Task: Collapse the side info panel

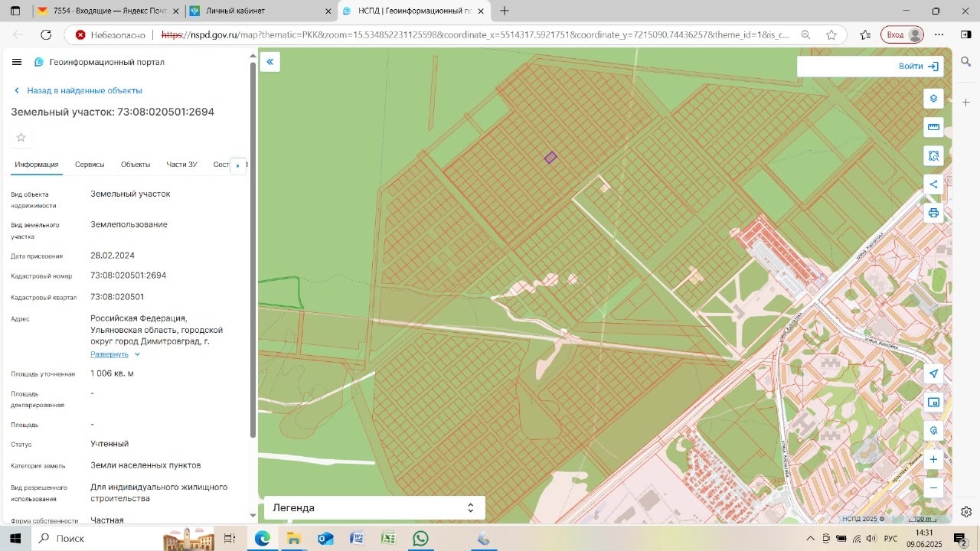Action: tap(269, 62)
